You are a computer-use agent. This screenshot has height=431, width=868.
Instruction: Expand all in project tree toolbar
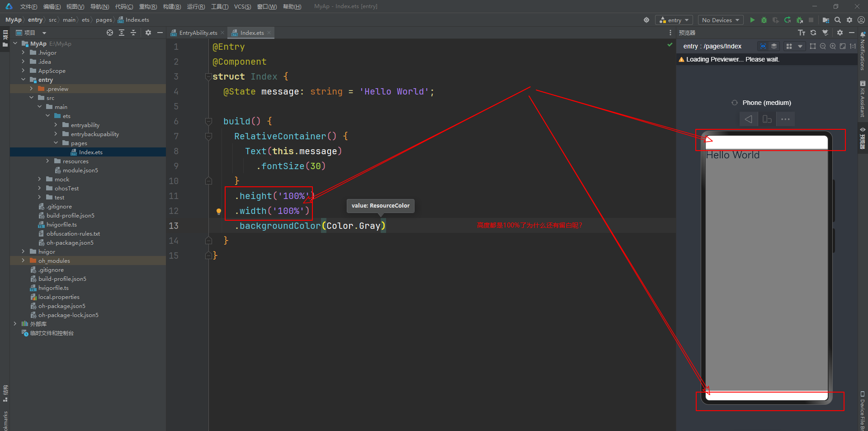coord(122,33)
